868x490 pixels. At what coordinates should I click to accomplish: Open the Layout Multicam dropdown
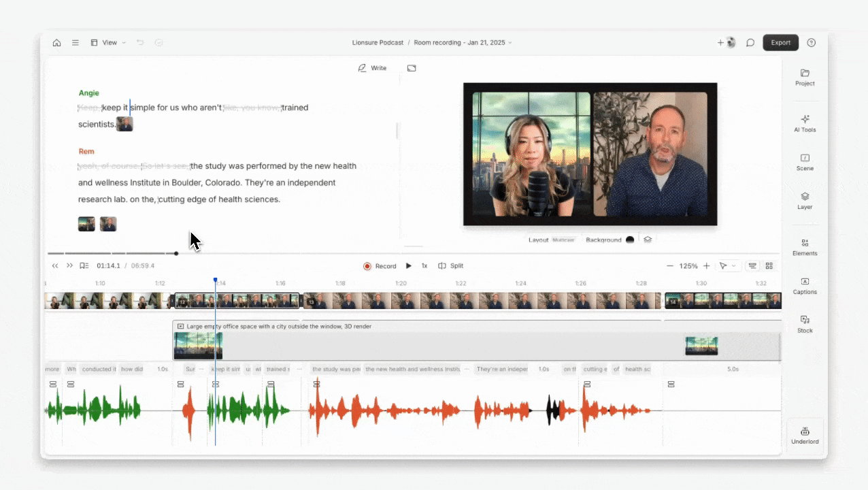552,240
